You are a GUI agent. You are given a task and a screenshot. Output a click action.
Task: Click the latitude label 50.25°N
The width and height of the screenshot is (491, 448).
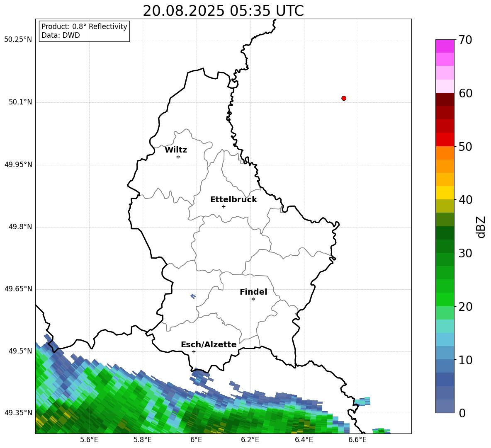pos(18,40)
